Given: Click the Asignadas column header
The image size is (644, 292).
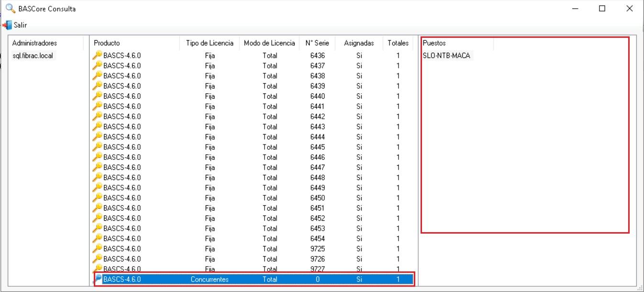Looking at the screenshot, I should point(359,43).
